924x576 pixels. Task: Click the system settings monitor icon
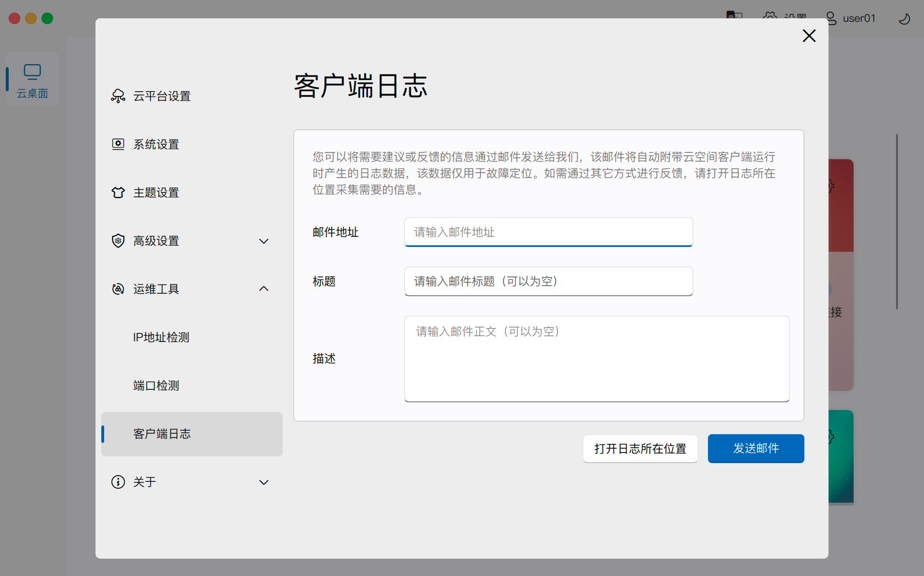(x=118, y=144)
